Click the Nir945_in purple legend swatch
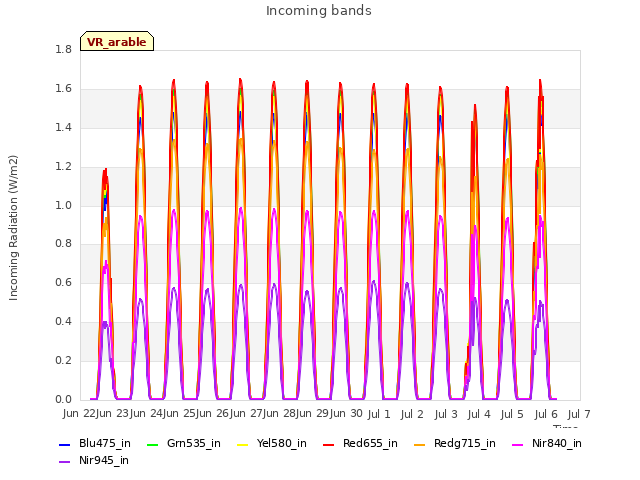This screenshot has height=480, width=640. coord(65,462)
